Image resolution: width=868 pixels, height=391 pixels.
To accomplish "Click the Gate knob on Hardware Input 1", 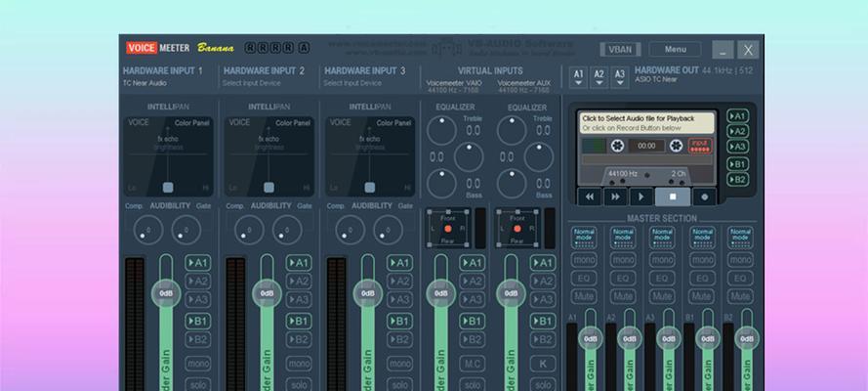I will coord(186,230).
